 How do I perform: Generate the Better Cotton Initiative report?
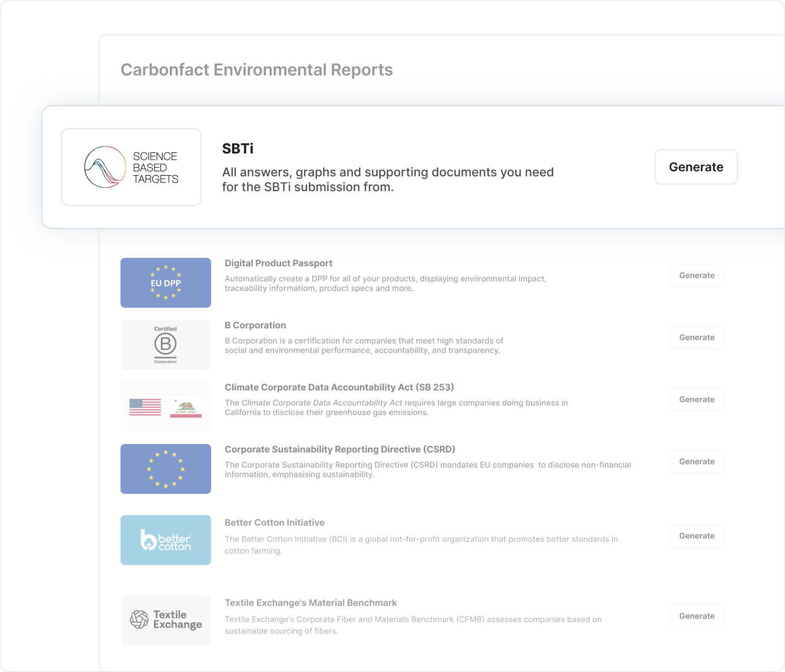[696, 536]
